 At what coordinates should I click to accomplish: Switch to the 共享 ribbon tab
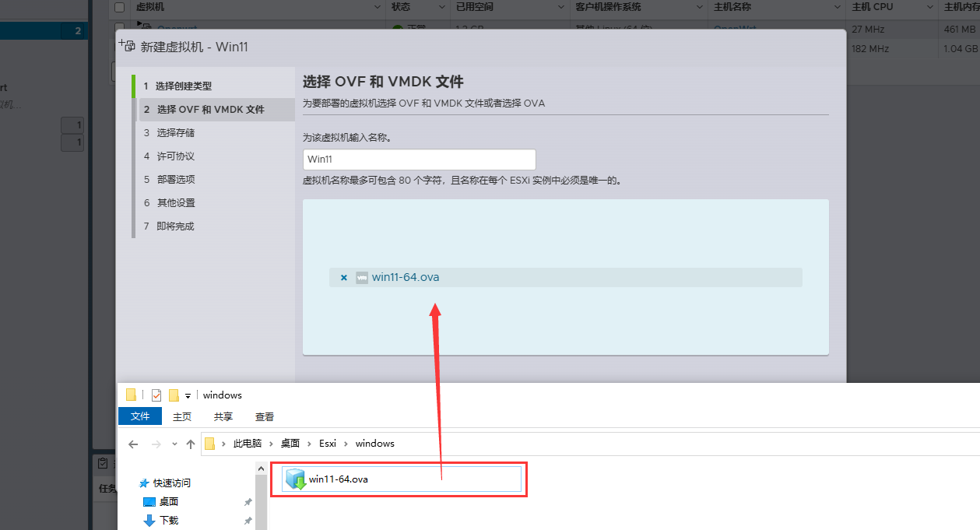pos(223,416)
